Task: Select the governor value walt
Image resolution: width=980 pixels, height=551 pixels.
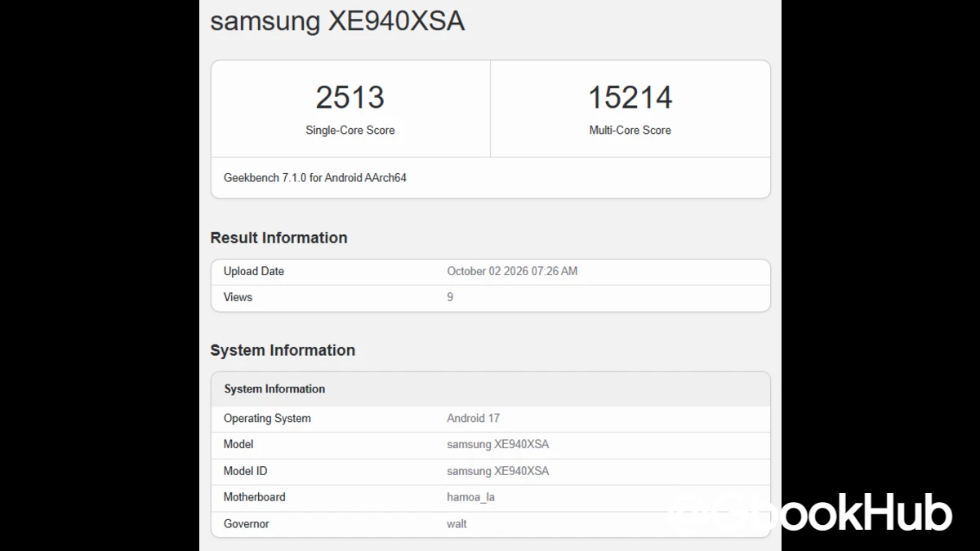Action: pyautogui.click(x=457, y=524)
